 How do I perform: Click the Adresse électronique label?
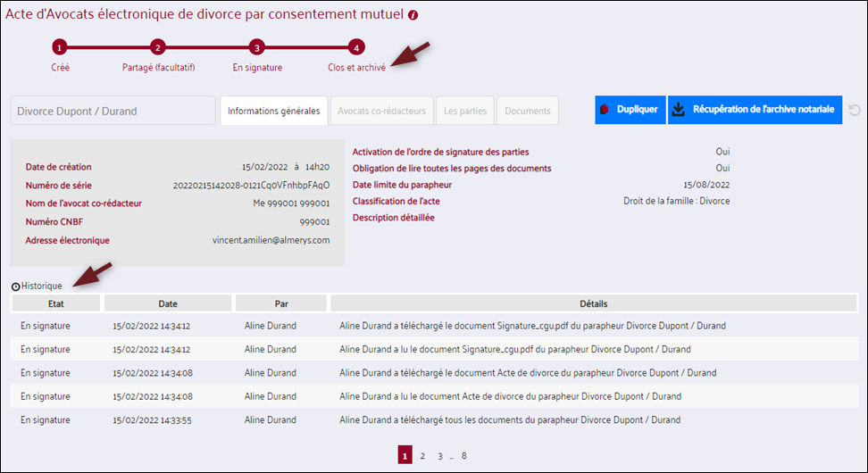click(x=68, y=240)
